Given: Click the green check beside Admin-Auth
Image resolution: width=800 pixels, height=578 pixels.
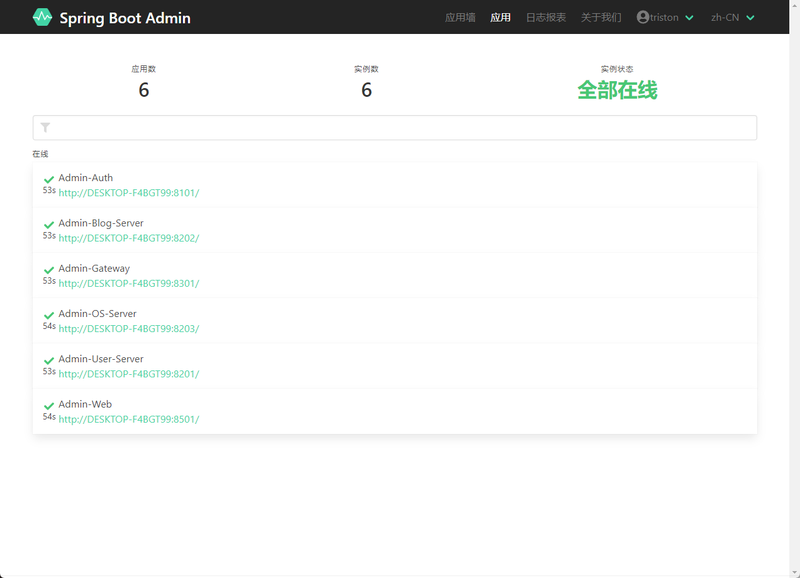Looking at the screenshot, I should point(49,179).
